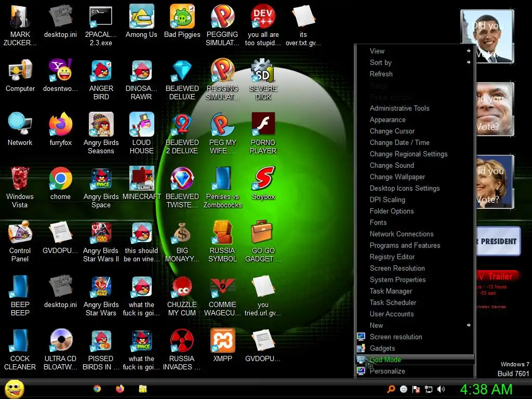Select Task Manager in the context menu
The image size is (532, 399).
coord(415,291)
